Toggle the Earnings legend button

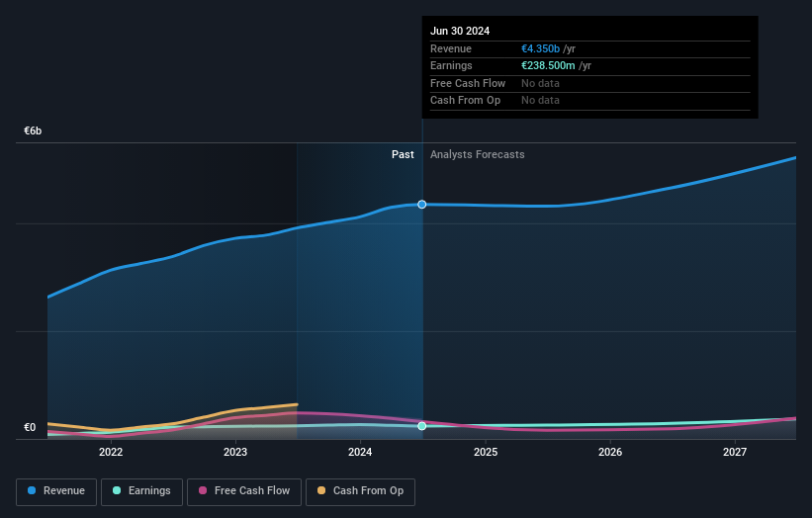click(x=141, y=491)
